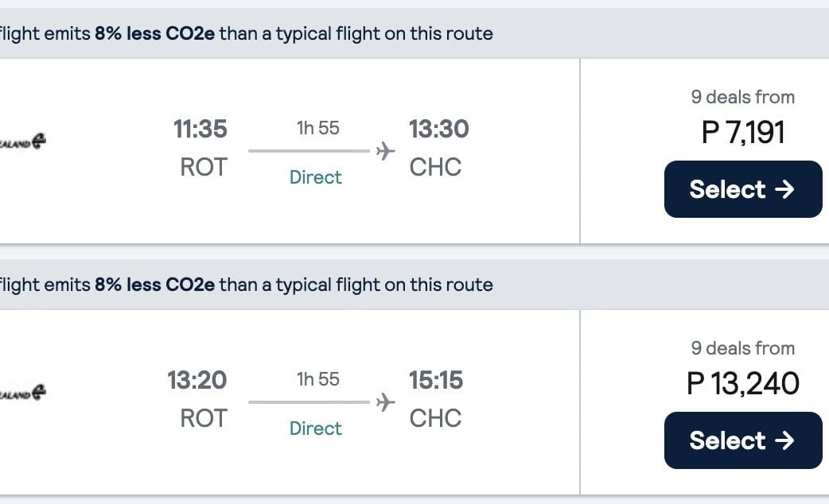Click the P 13,240 price
Viewport: 829px width, 504px height.
743,383
